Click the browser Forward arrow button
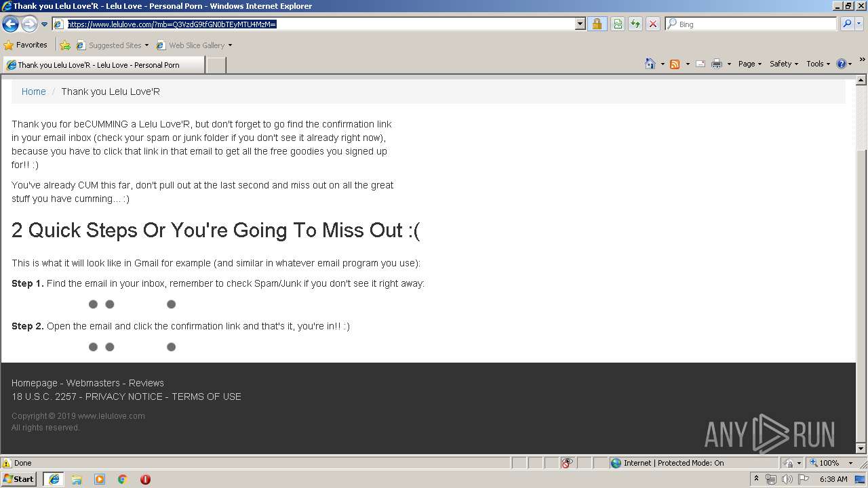This screenshot has width=868, height=488. pyautogui.click(x=29, y=24)
